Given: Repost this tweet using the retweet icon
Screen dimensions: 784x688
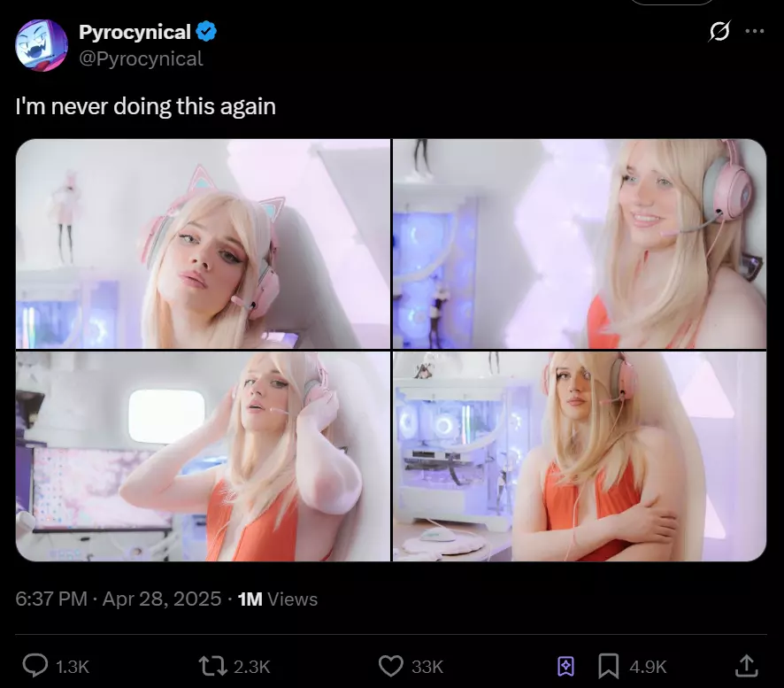Looking at the screenshot, I should coord(212,666).
